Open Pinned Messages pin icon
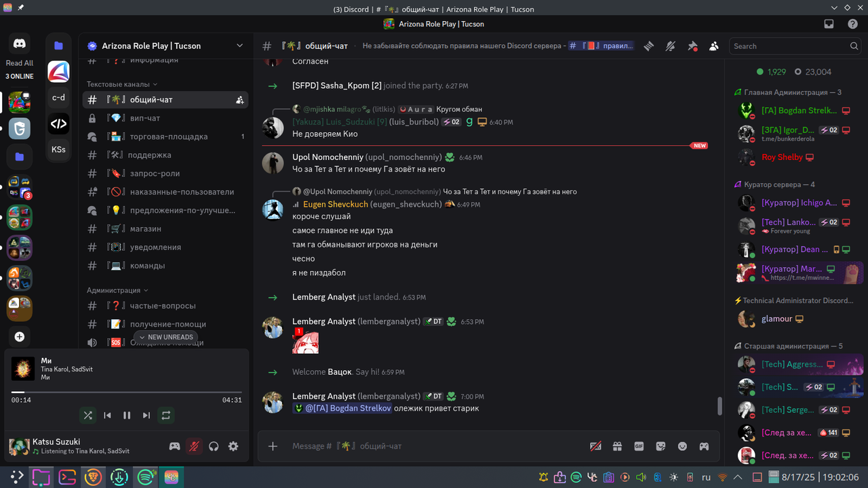Image resolution: width=868 pixels, height=488 pixels. click(692, 46)
